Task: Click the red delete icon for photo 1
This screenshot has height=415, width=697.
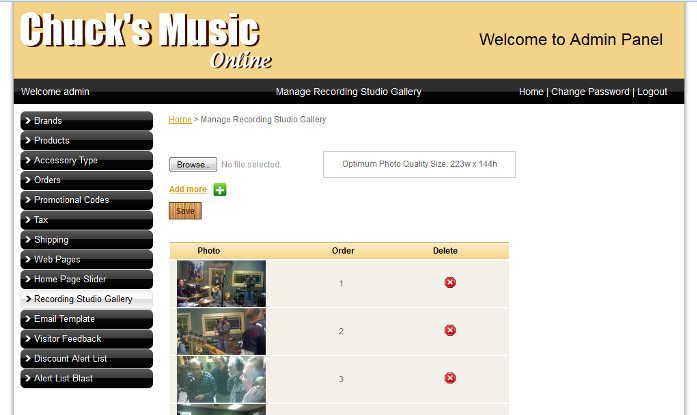Action: tap(450, 283)
